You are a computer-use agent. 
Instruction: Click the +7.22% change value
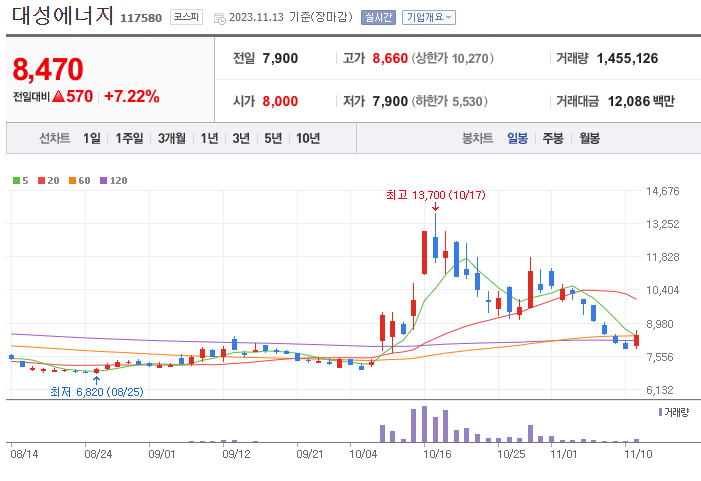(131, 96)
